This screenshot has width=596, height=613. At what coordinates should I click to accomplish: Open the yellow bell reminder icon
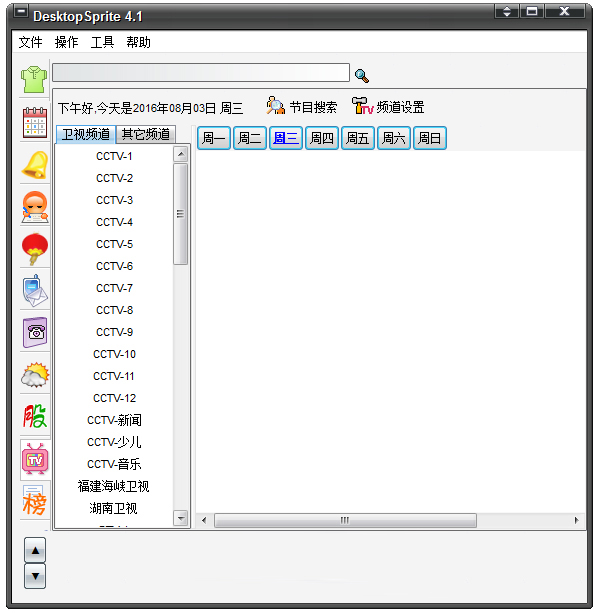(35, 165)
